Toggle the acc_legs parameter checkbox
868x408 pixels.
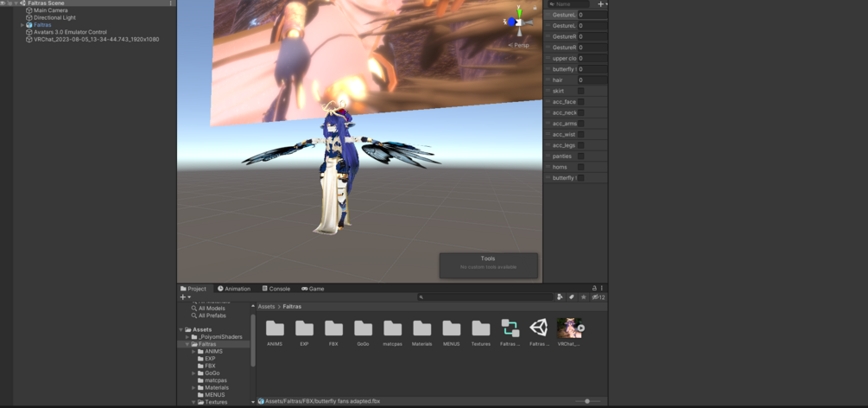(580, 145)
